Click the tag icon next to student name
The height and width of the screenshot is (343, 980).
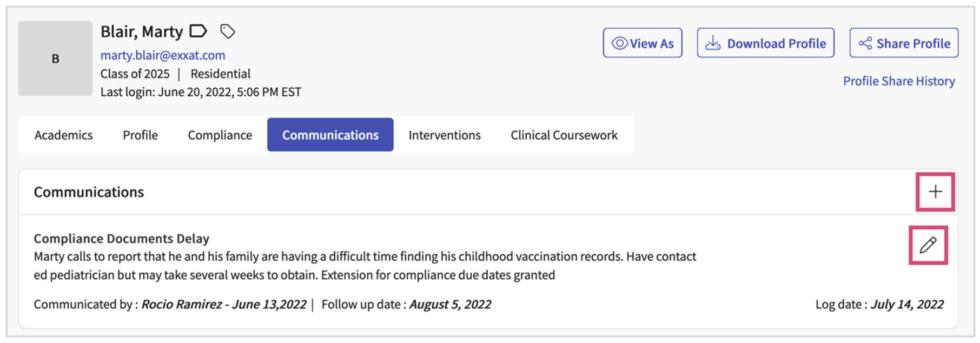tap(228, 32)
